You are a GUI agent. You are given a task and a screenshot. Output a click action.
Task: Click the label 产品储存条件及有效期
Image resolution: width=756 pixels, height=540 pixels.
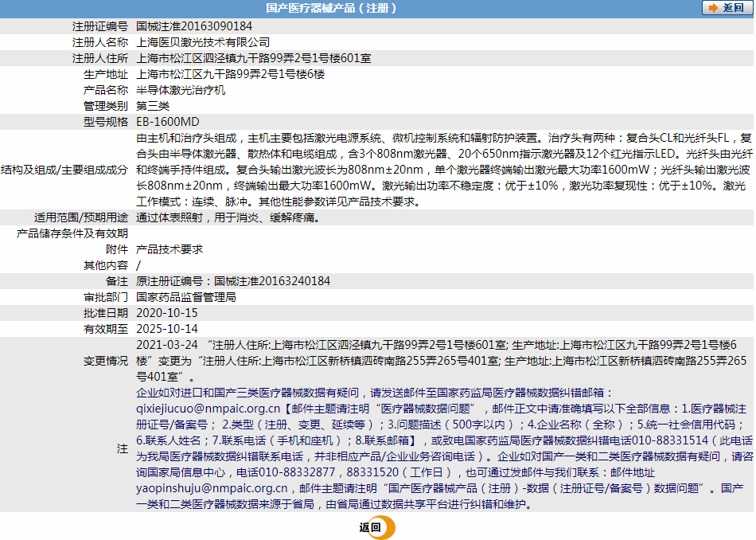point(72,233)
